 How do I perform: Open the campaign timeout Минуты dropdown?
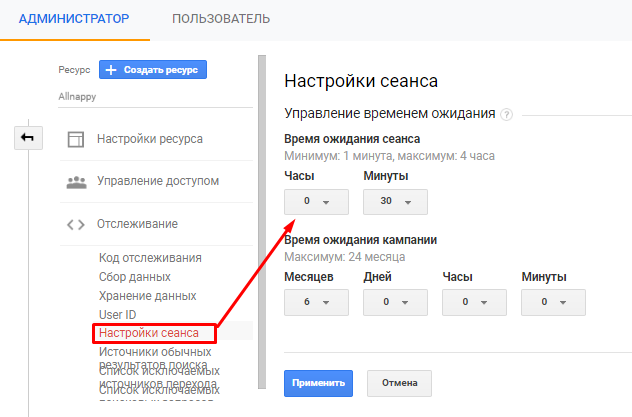coord(553,302)
